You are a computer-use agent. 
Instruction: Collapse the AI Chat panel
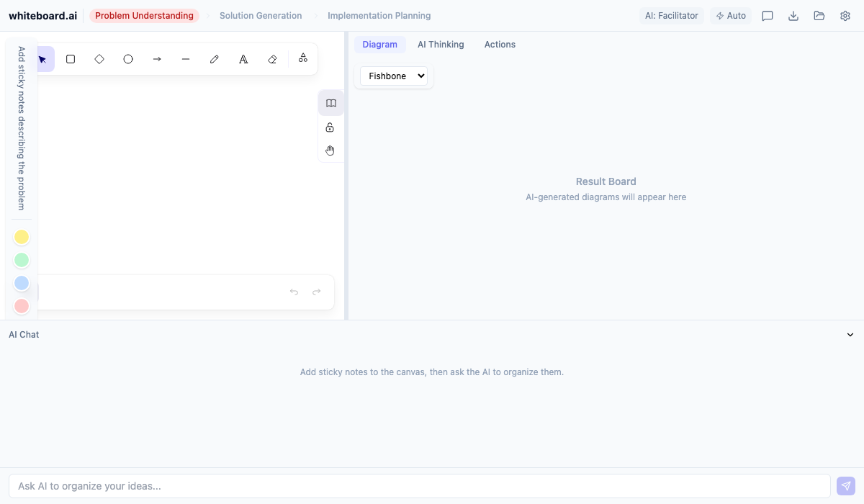click(850, 334)
